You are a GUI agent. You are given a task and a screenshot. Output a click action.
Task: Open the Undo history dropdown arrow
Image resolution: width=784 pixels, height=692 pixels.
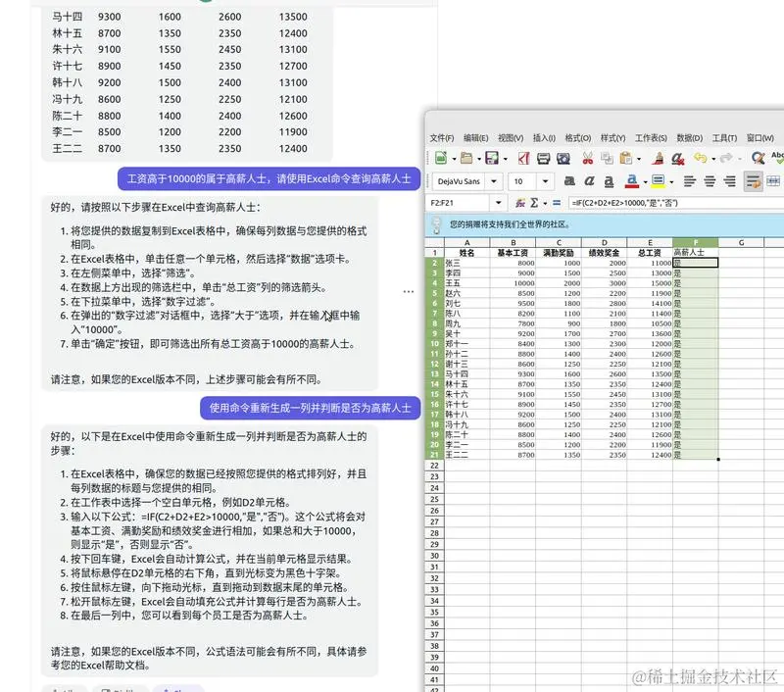pos(713,159)
